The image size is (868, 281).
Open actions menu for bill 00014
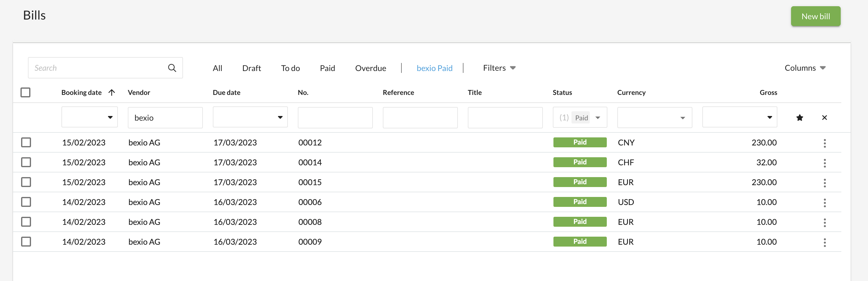tap(825, 163)
